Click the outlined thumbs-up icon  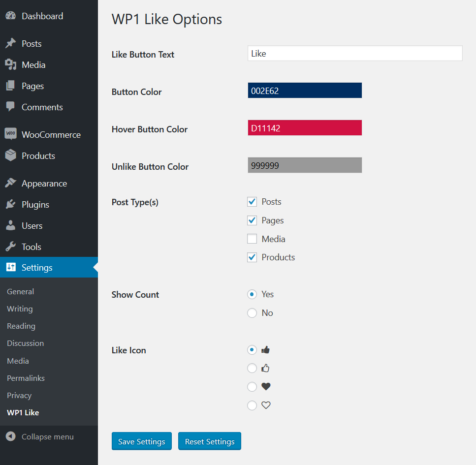click(x=266, y=368)
